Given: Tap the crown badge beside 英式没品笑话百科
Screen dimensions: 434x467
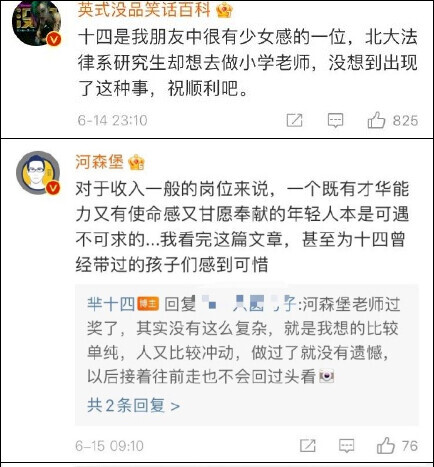Looking at the screenshot, I should (x=224, y=10).
